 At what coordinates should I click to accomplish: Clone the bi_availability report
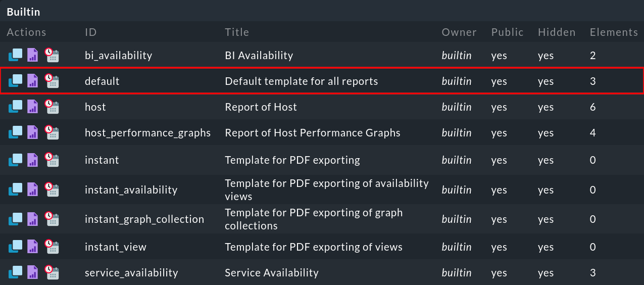tap(16, 55)
